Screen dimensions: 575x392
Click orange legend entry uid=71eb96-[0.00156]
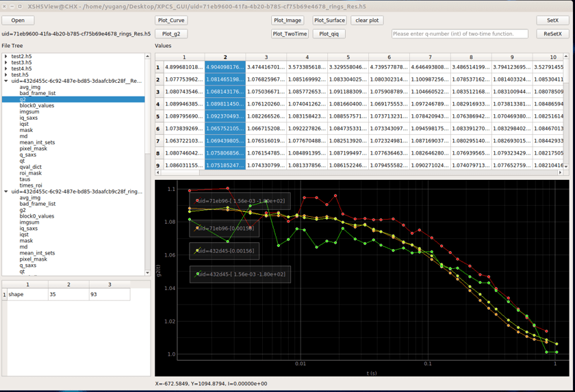225,228
